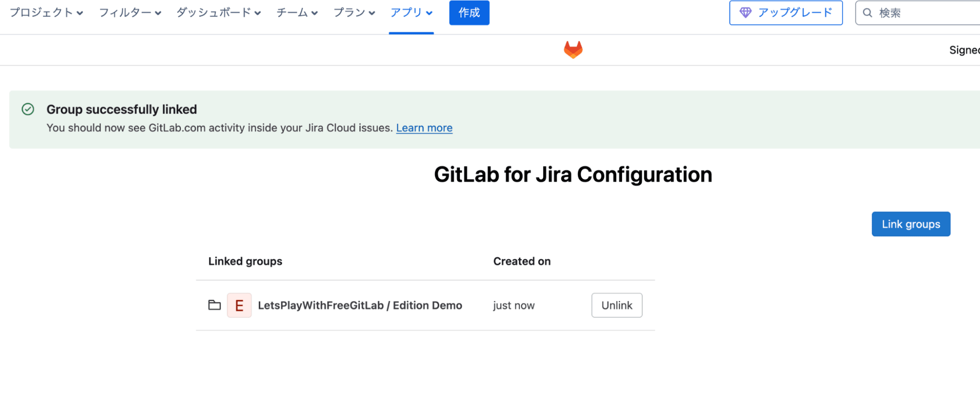Click the diamond icon on アップグレード
The height and width of the screenshot is (403, 980).
[745, 13]
